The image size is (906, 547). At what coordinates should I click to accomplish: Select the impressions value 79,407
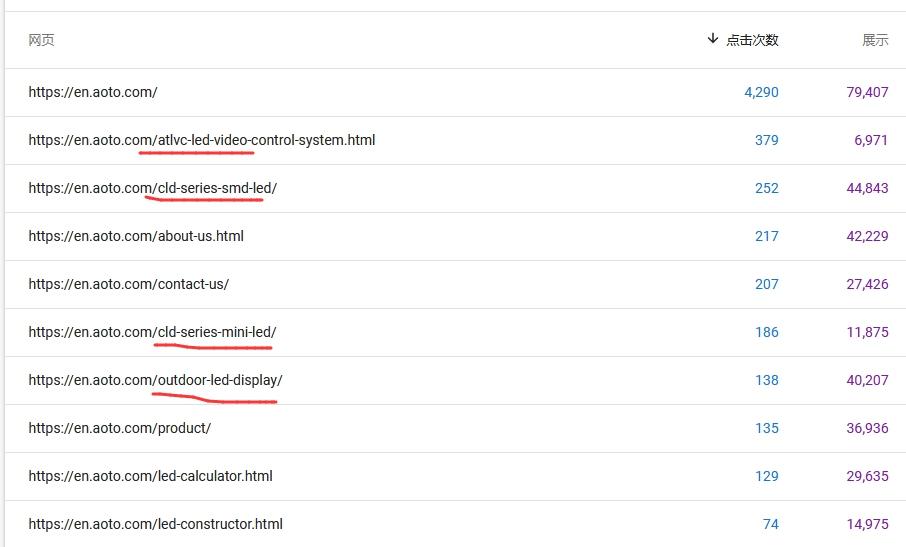[x=867, y=92]
